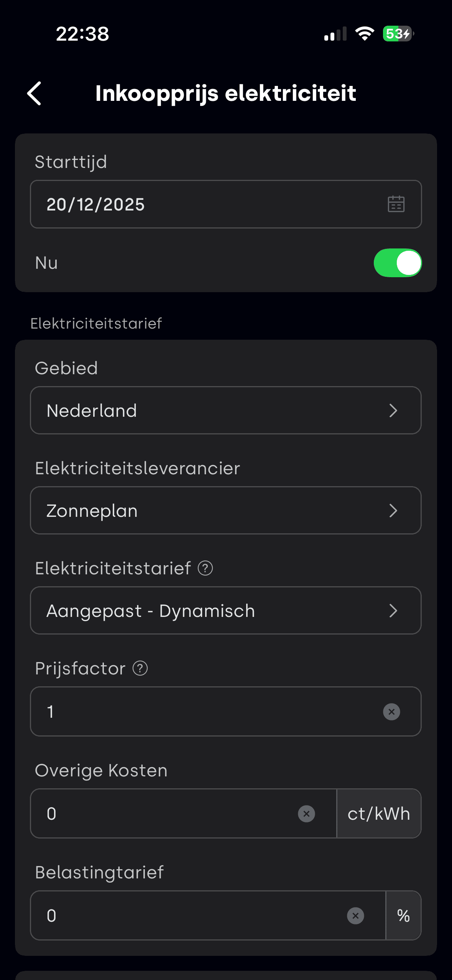Open the Gebied dropdown showing Nederland

coord(225,410)
